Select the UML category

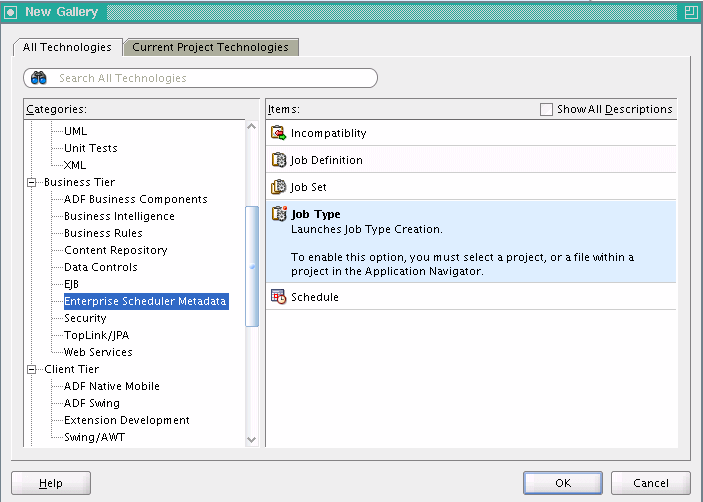pyautogui.click(x=75, y=131)
